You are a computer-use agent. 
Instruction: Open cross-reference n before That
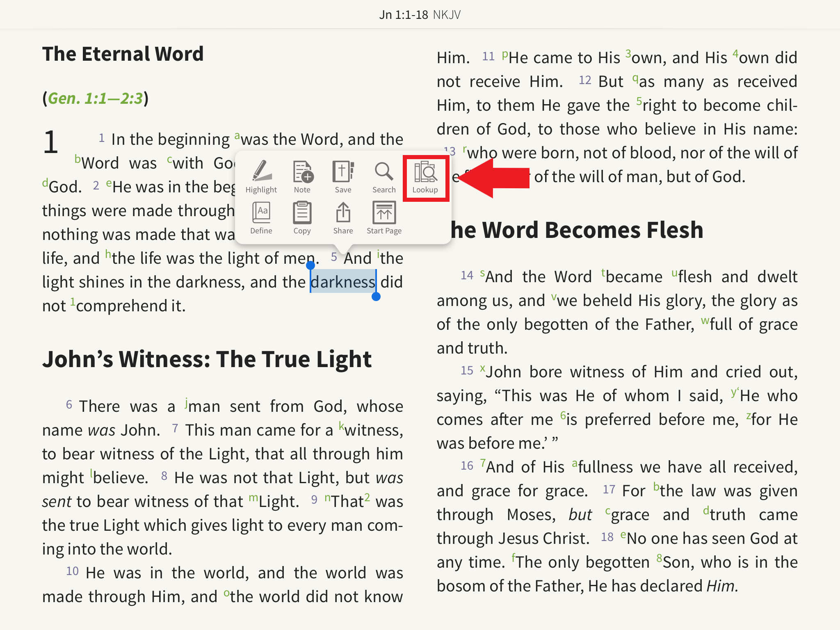point(328,498)
